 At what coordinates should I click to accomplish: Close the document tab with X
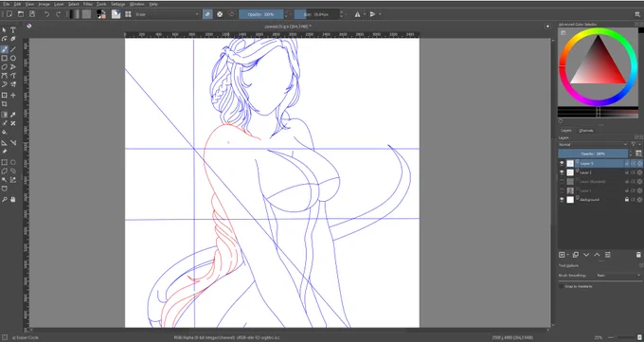coord(547,27)
